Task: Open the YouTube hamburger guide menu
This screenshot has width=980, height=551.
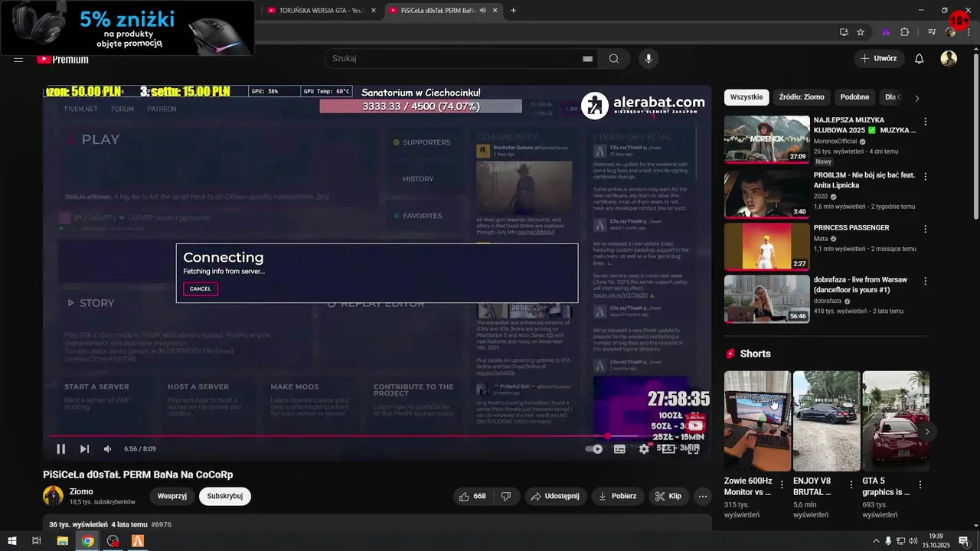Action: (x=18, y=59)
